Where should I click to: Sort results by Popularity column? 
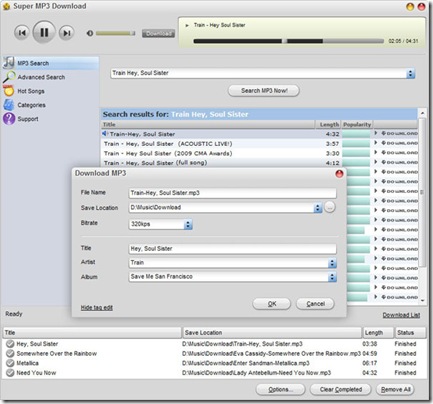pos(357,125)
